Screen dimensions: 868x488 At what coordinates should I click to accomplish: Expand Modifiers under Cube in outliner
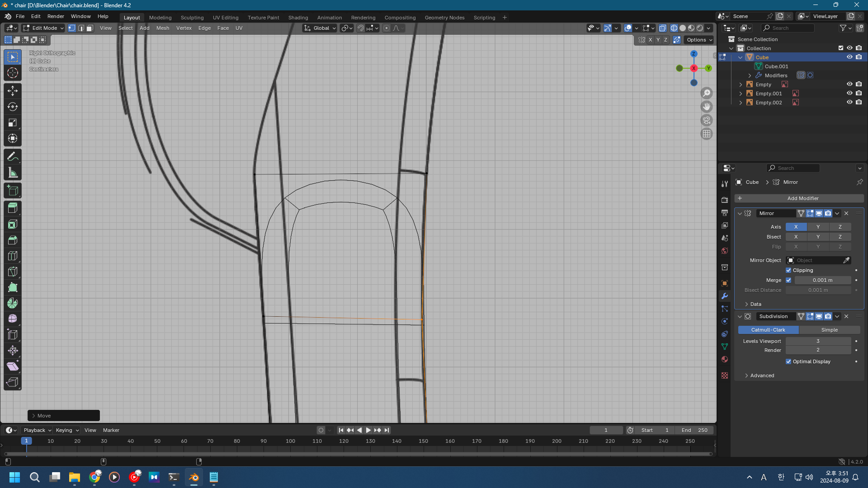point(750,75)
